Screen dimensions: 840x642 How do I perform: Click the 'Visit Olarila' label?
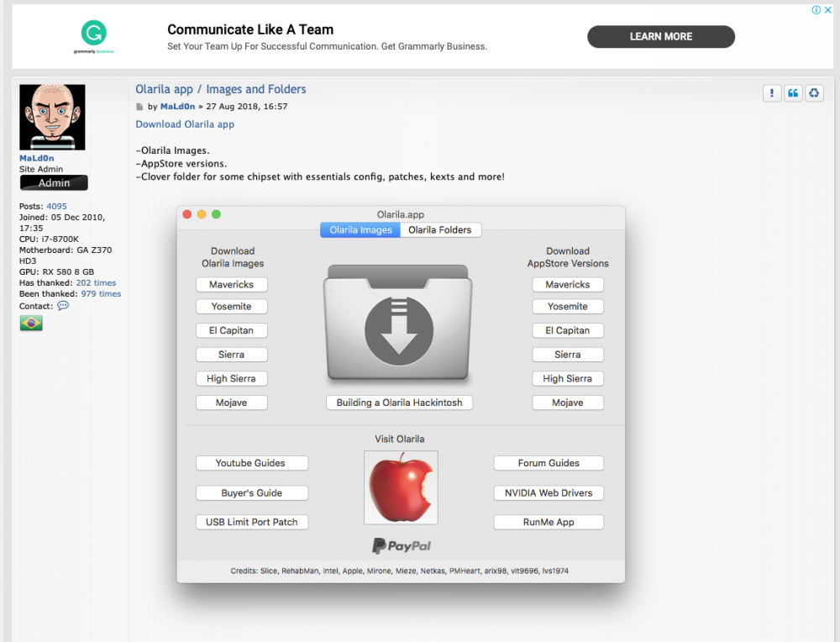pyautogui.click(x=400, y=439)
